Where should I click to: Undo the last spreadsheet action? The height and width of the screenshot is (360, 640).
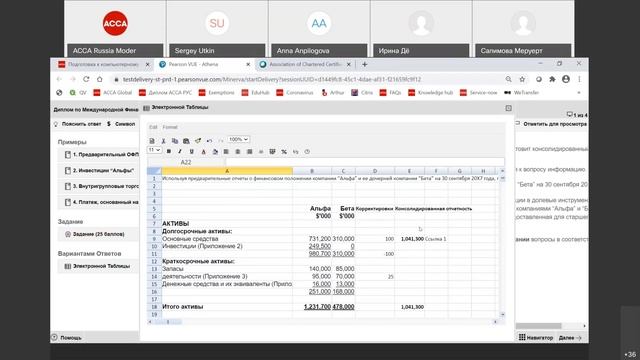pos(209,141)
